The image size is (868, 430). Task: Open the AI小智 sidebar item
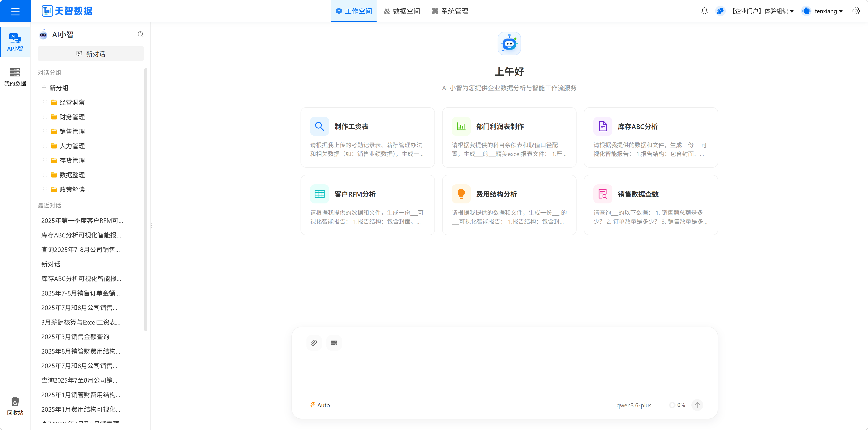tap(15, 42)
